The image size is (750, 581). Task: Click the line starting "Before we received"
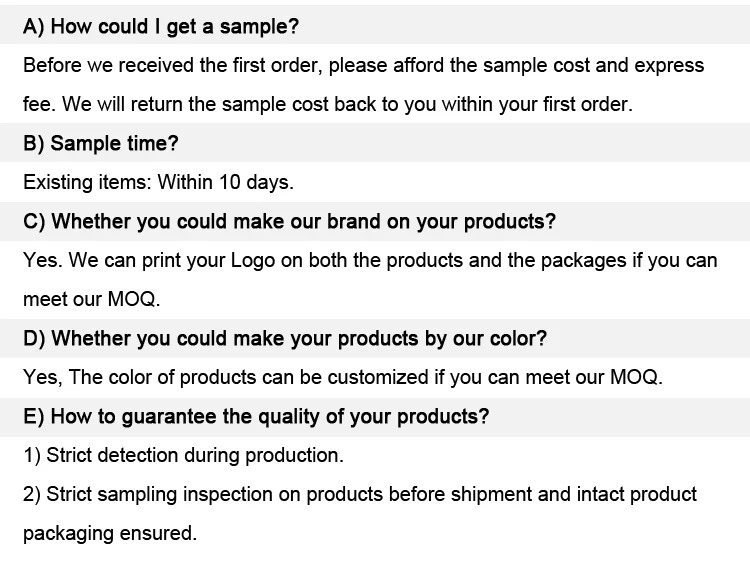363,66
